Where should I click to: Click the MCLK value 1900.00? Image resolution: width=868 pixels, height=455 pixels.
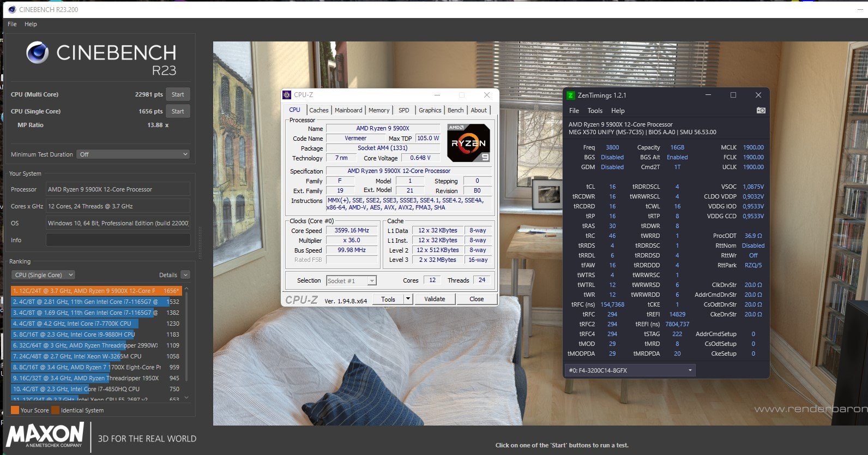(753, 147)
